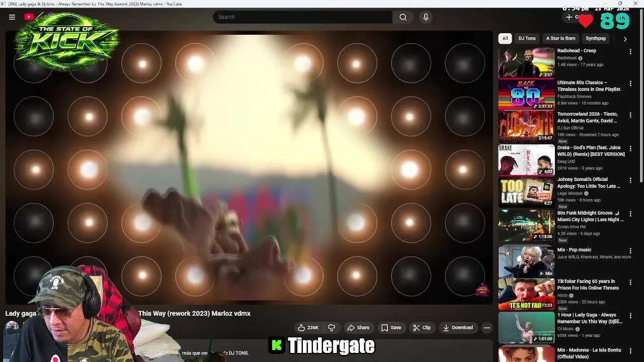Select the All filter chip
Screen dimensions: 644x362
[x=505, y=38]
